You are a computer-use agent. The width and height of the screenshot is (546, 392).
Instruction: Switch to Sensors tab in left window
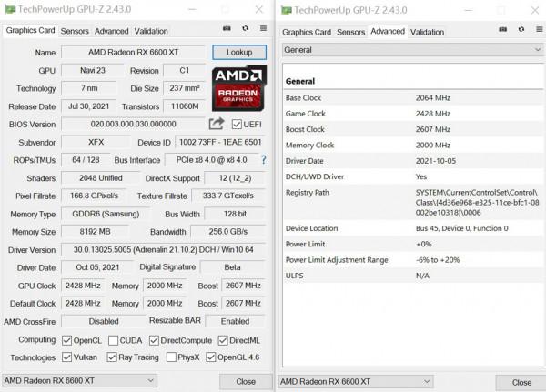click(x=75, y=31)
